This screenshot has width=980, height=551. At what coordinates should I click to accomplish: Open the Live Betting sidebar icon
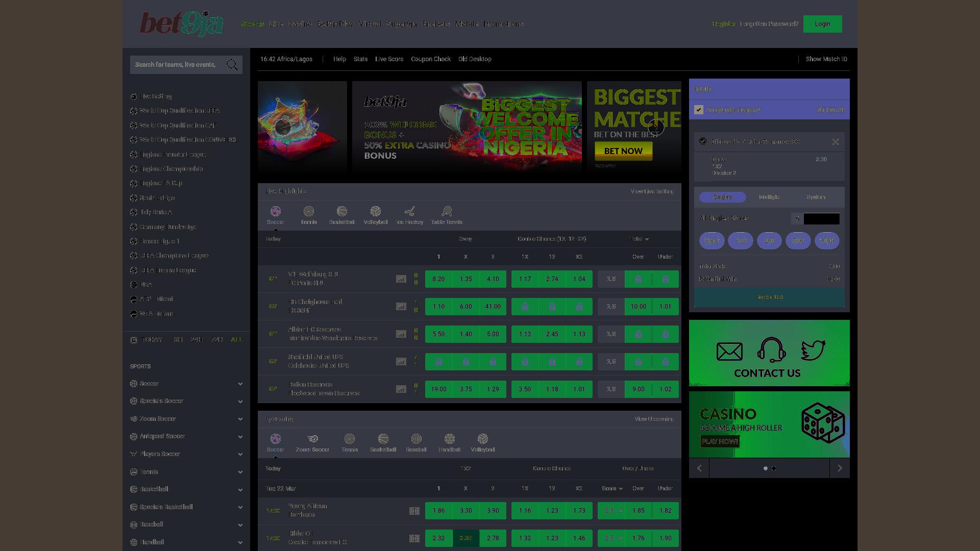click(x=134, y=96)
